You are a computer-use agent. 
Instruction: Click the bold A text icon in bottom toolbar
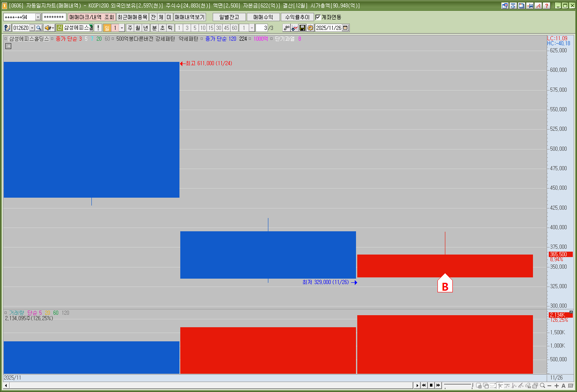(x=564, y=386)
